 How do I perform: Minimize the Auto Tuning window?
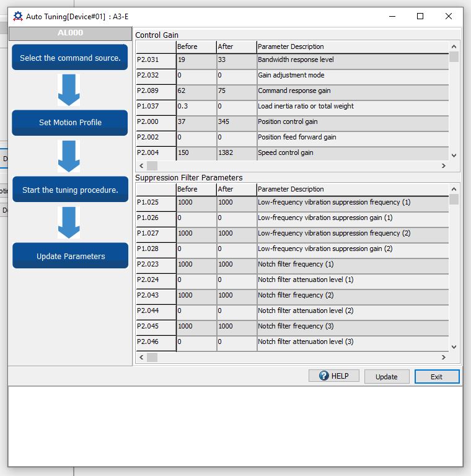click(x=392, y=16)
